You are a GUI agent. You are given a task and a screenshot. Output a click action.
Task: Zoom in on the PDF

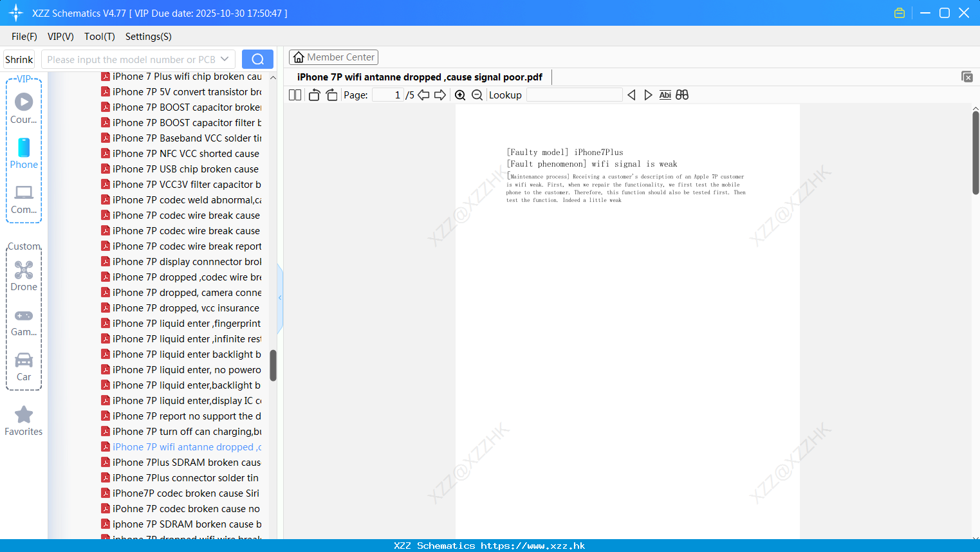tap(460, 95)
